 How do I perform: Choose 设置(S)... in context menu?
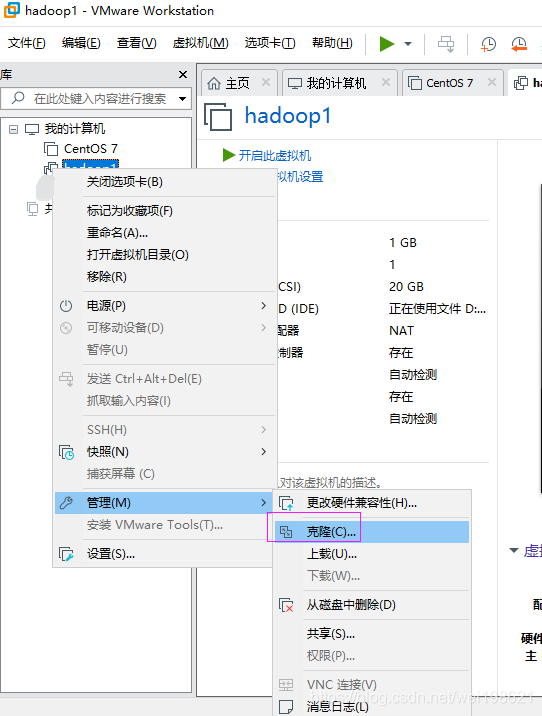pyautogui.click(x=165, y=554)
